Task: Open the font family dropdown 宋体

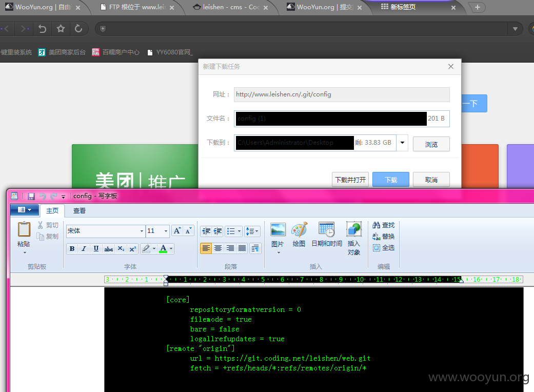Action: [142, 231]
